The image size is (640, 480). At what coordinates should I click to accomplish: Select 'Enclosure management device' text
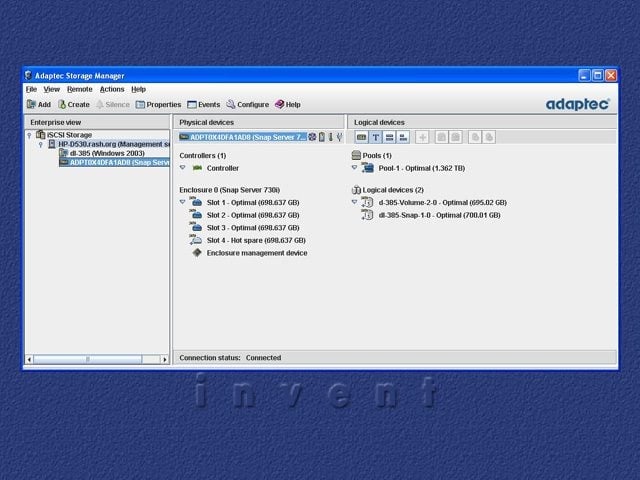(x=257, y=253)
